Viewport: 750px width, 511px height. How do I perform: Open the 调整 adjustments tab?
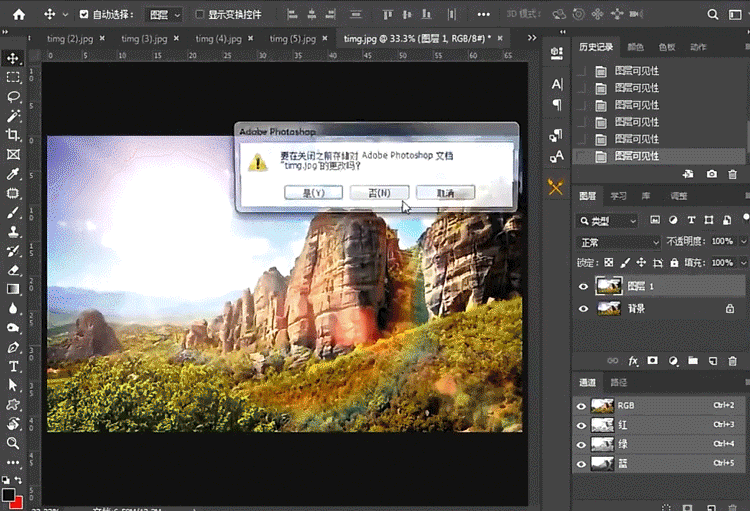pos(678,196)
